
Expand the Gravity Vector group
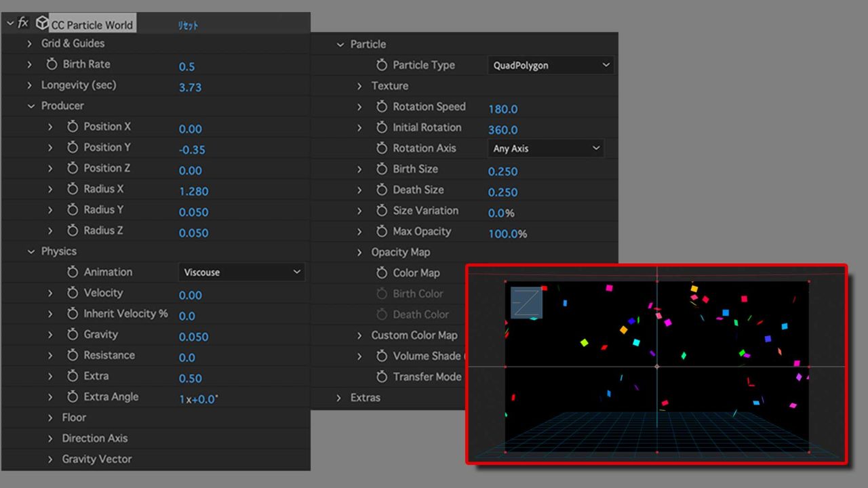(50, 460)
